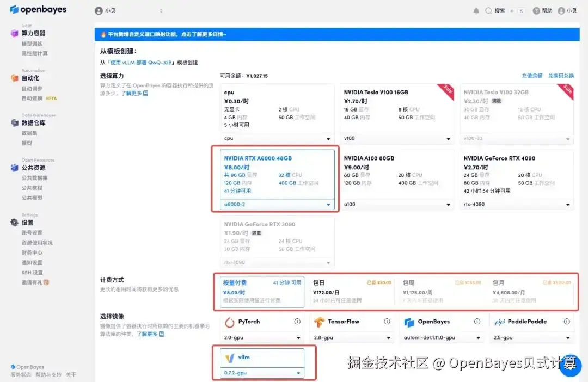Click the fire icon in the announcement banner
Image resolution: width=588 pixels, height=382 pixels.
103,34
